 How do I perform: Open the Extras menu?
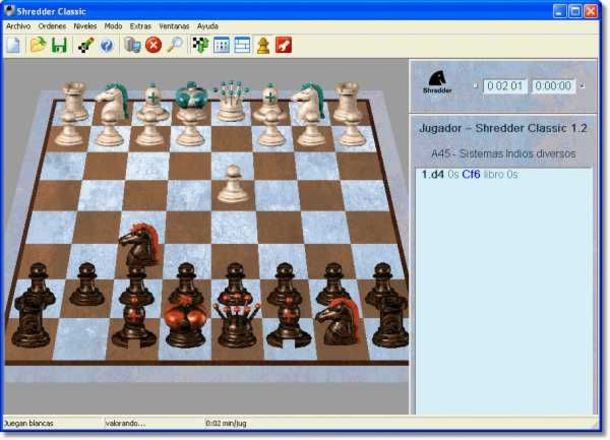[x=140, y=26]
